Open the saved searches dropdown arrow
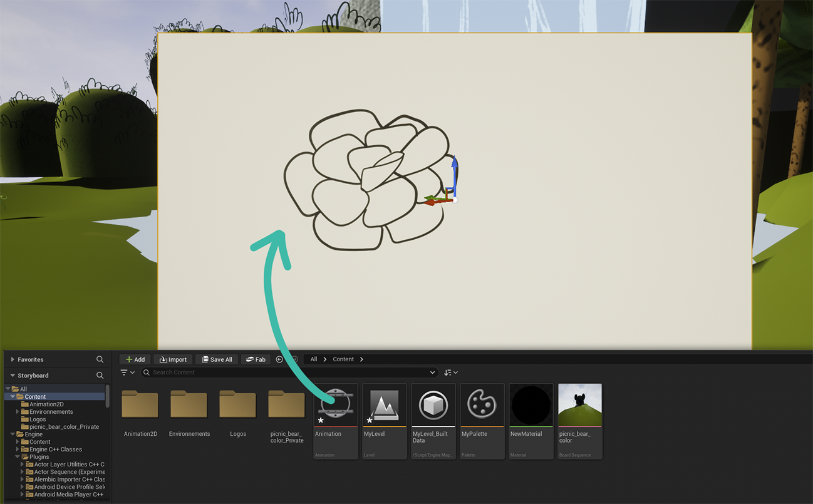Image resolution: width=813 pixels, height=504 pixels. point(432,373)
